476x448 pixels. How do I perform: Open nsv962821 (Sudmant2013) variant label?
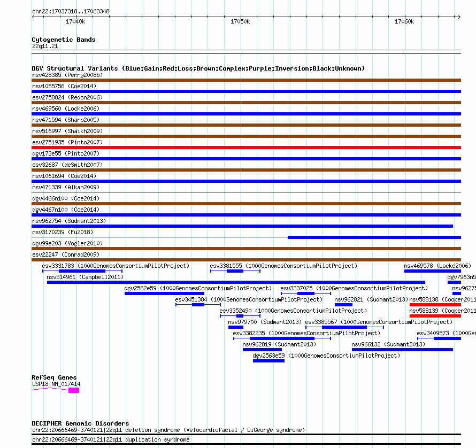click(x=371, y=299)
